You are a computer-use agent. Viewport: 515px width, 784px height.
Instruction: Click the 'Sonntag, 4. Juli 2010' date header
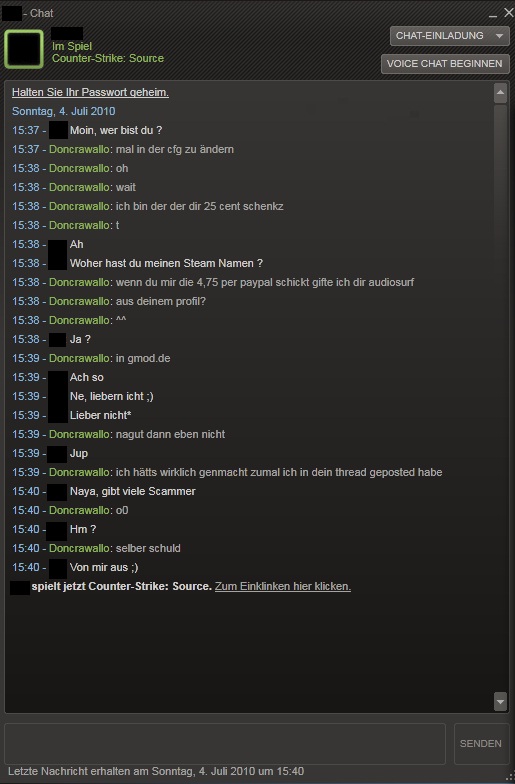pos(64,111)
